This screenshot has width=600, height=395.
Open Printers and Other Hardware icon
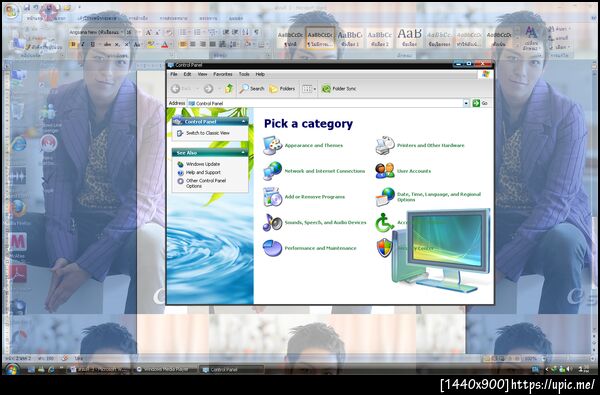[x=385, y=145]
